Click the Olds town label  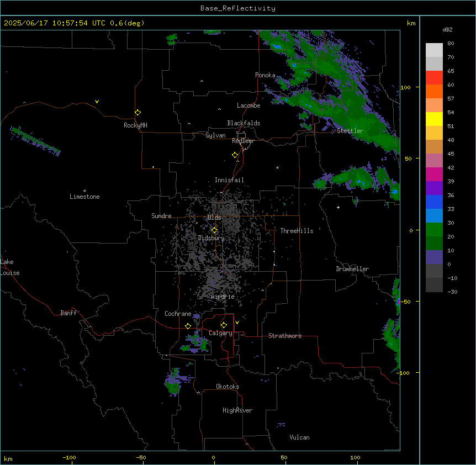click(x=214, y=218)
